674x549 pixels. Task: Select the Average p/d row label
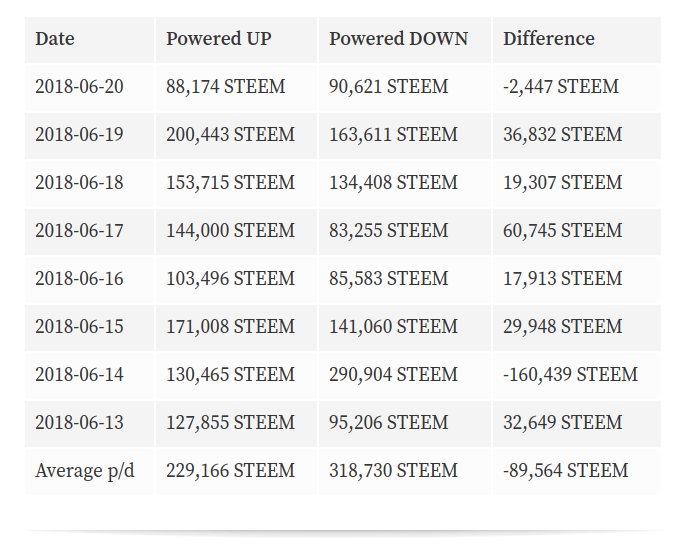pyautogui.click(x=85, y=471)
